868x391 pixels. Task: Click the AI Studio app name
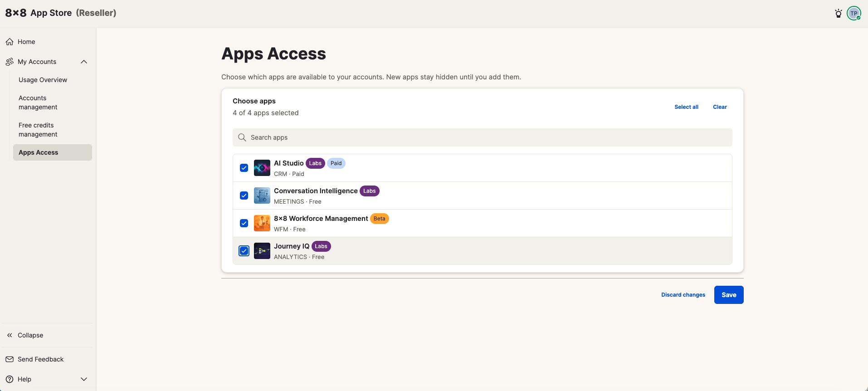(289, 163)
